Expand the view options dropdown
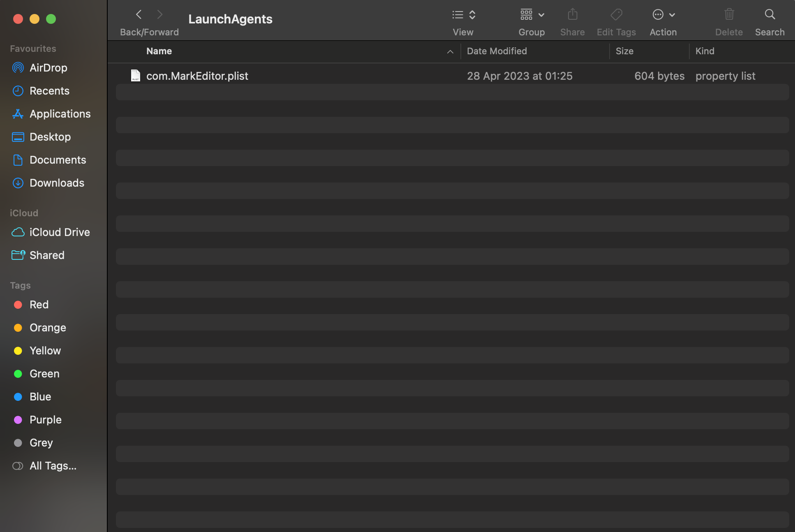The width and height of the screenshot is (795, 532). (x=472, y=14)
